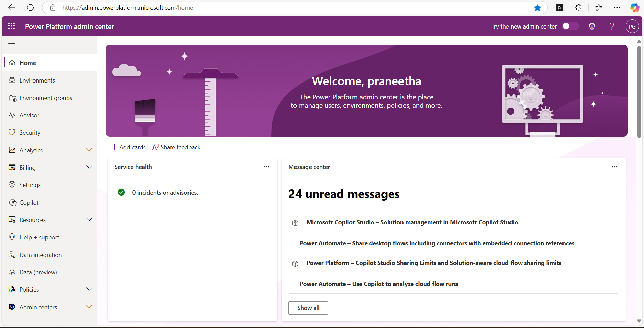Click Add cards
Screen dimensions: 644x328
tap(128, 147)
